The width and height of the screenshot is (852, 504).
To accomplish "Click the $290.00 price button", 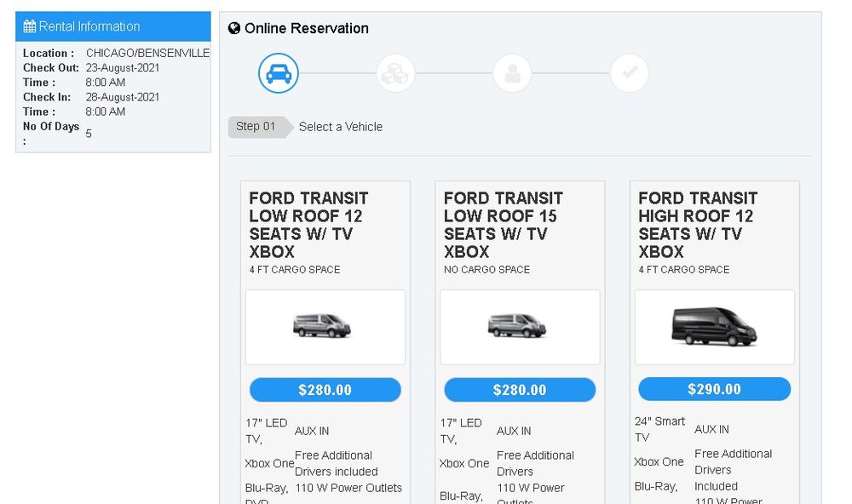I will 714,389.
